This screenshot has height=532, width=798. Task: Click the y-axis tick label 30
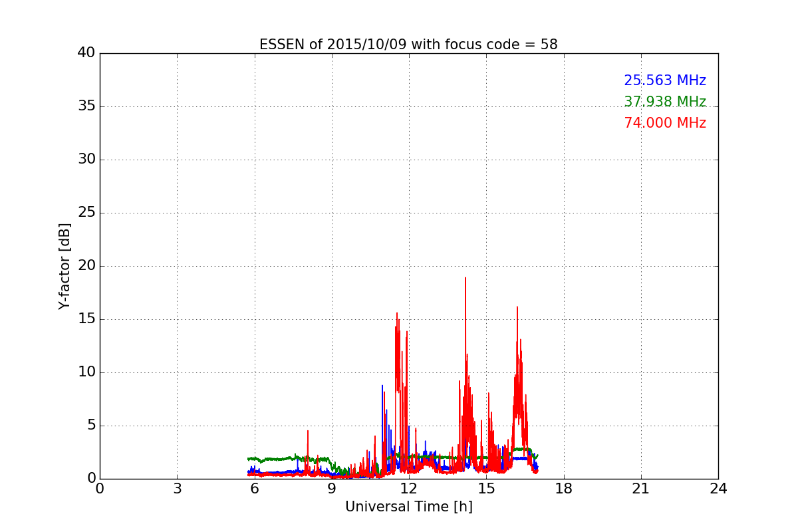tap(86, 160)
